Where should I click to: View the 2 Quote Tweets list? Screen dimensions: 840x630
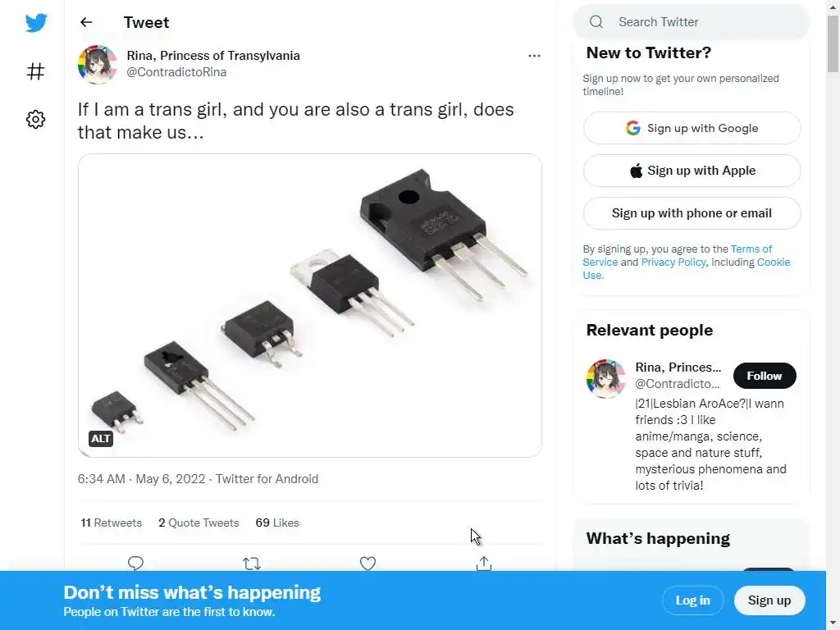tap(199, 523)
